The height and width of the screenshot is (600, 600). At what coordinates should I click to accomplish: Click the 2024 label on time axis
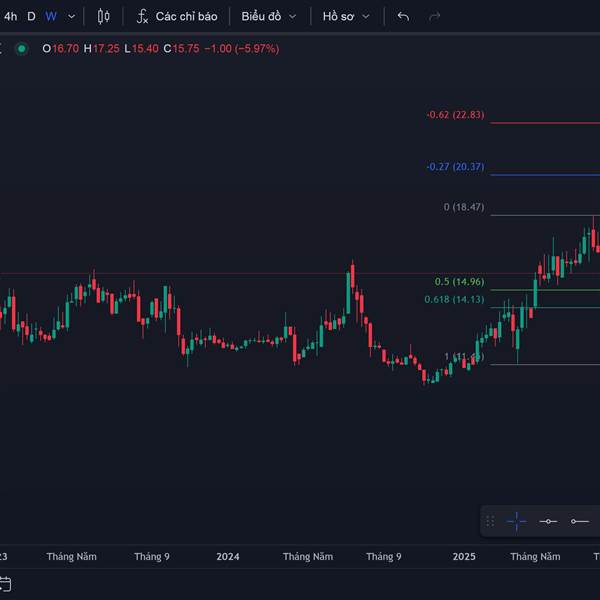[228, 556]
